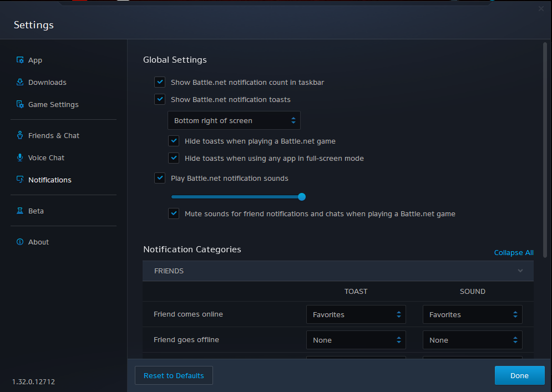
Task: Click the TOAST column header
Action: [356, 291]
